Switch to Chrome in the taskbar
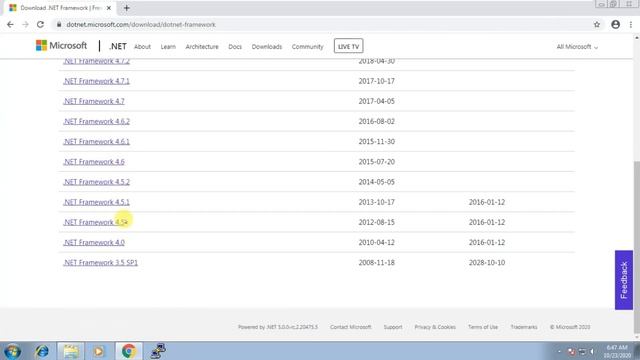The width and height of the screenshot is (640, 360). point(129,351)
